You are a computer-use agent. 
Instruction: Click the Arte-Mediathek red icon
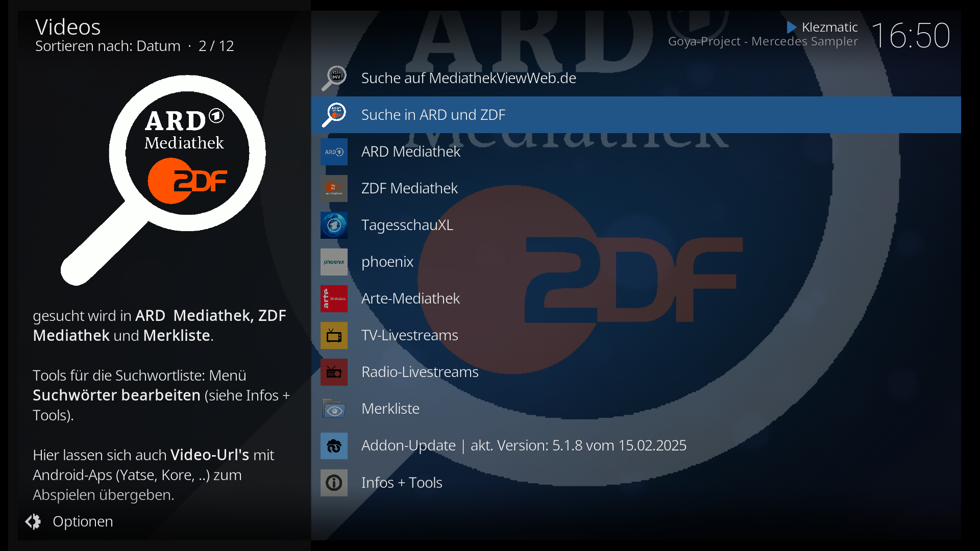pyautogui.click(x=334, y=298)
